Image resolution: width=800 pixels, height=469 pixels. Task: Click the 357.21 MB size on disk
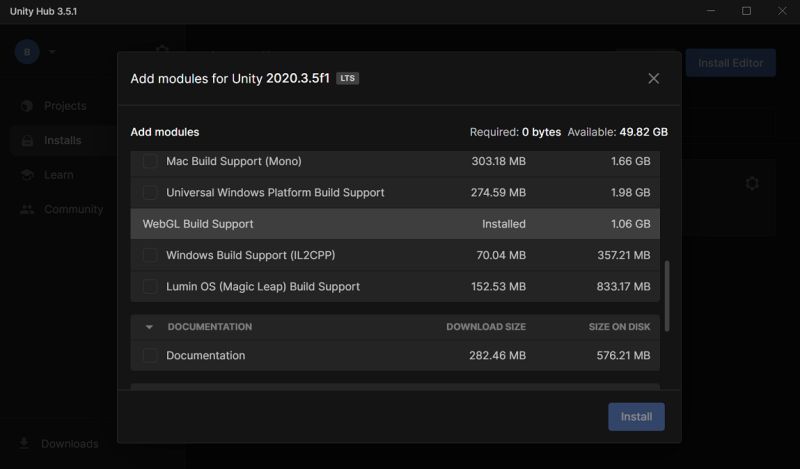[624, 255]
